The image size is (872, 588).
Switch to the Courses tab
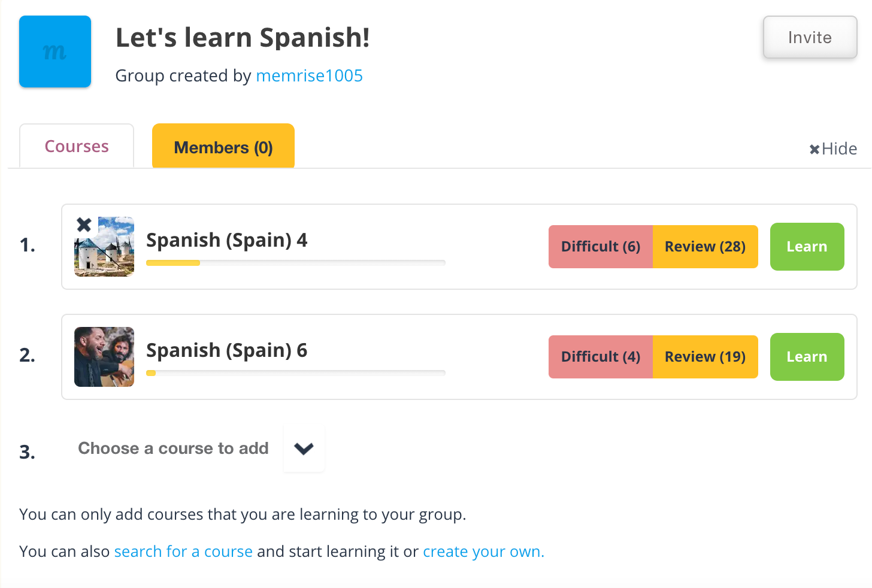[x=77, y=147]
